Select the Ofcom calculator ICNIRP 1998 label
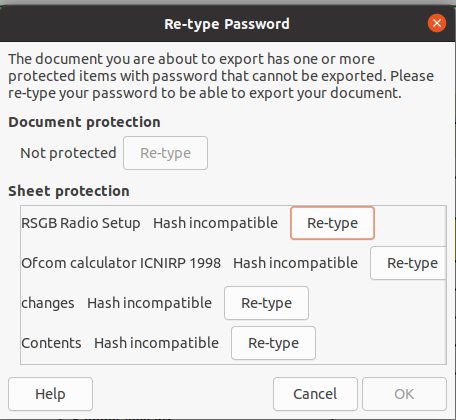 [x=121, y=263]
